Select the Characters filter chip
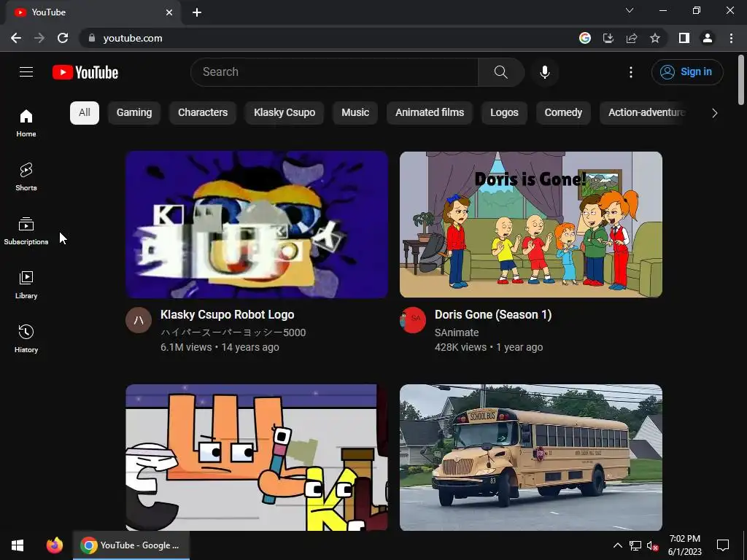The height and width of the screenshot is (560, 747). pos(203,113)
